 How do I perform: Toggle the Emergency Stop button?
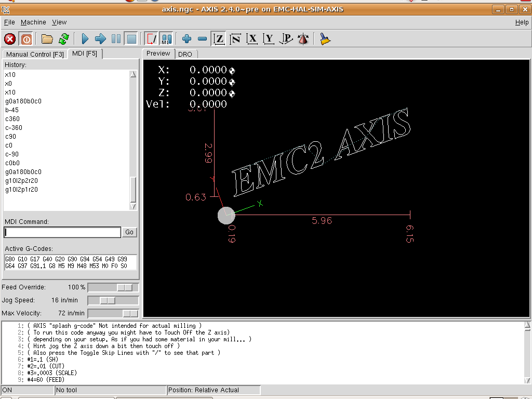point(10,39)
